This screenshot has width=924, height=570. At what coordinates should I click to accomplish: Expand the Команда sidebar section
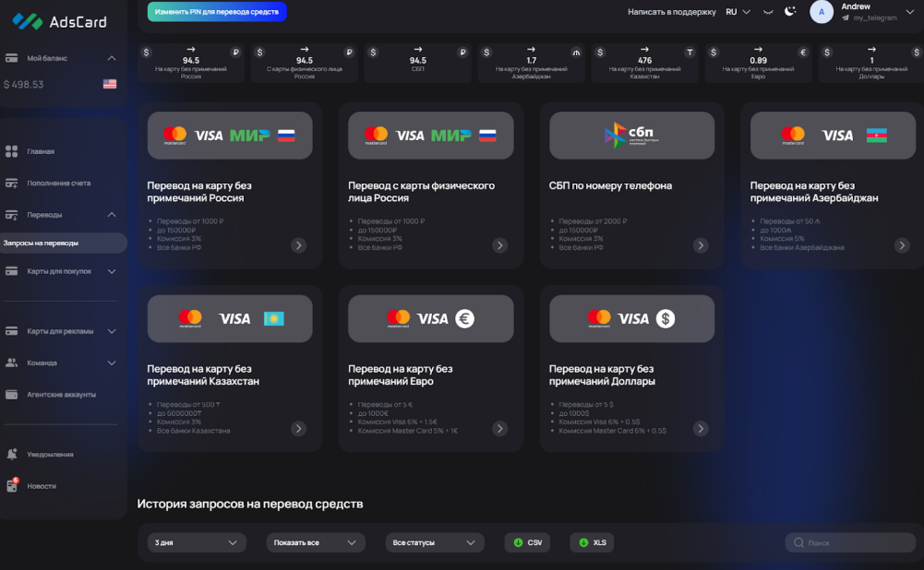click(62, 362)
